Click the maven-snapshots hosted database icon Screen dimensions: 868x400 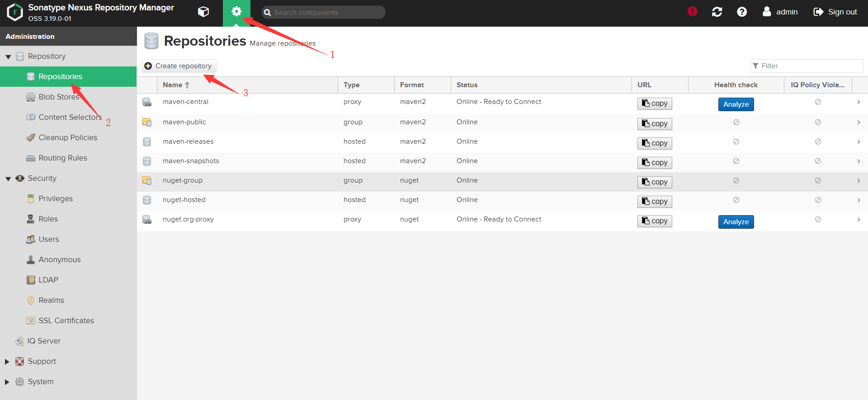(147, 161)
